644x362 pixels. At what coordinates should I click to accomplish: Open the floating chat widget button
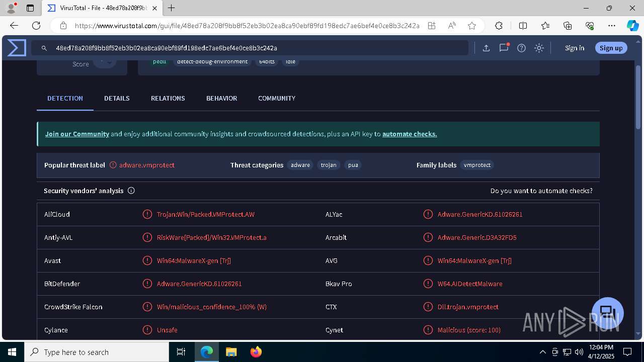(x=608, y=312)
